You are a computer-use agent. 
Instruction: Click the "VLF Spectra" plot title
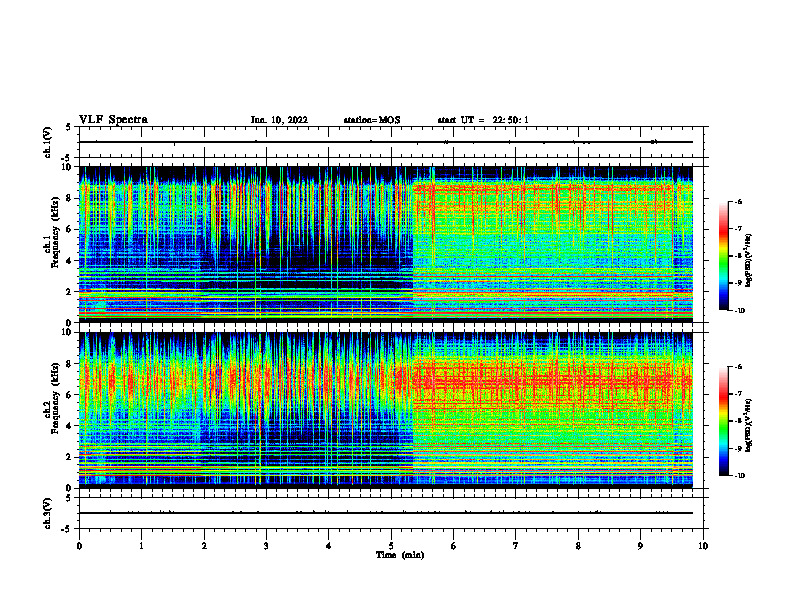[x=113, y=120]
